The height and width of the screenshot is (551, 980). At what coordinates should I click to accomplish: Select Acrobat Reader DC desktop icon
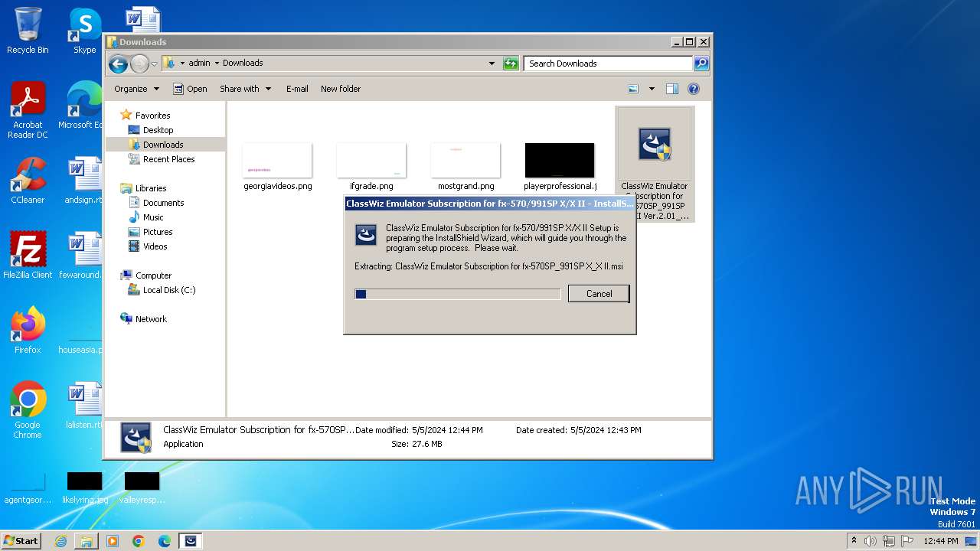pos(28,111)
